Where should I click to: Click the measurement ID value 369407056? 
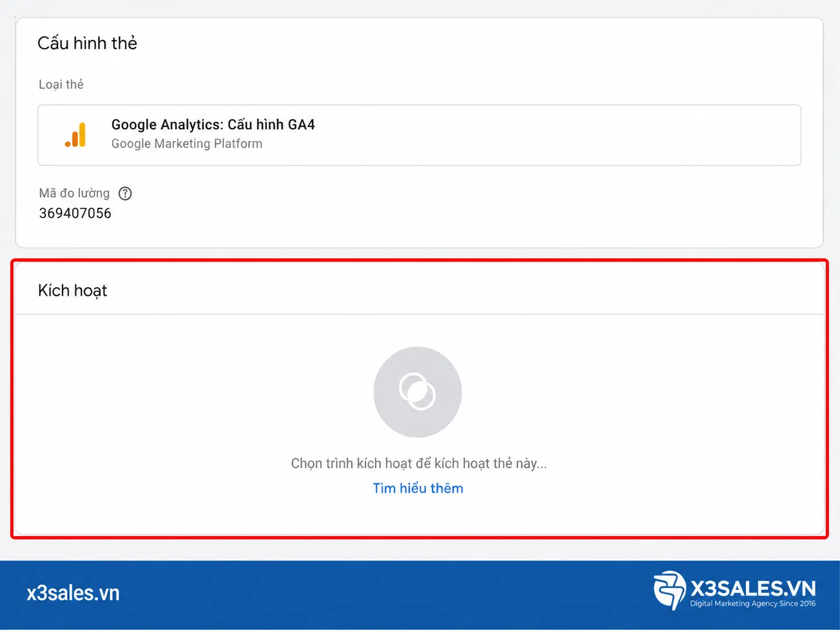75,213
